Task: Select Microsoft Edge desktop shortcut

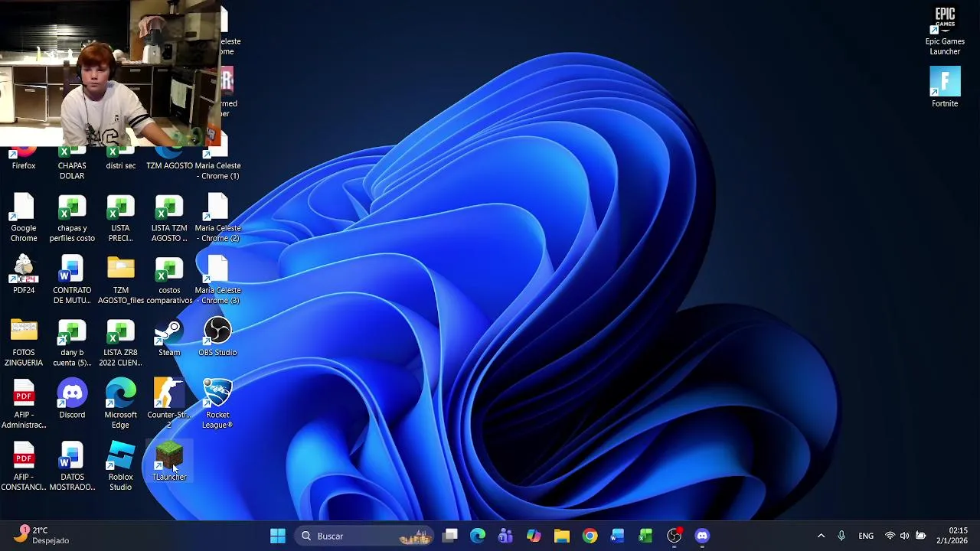Action: point(120,403)
